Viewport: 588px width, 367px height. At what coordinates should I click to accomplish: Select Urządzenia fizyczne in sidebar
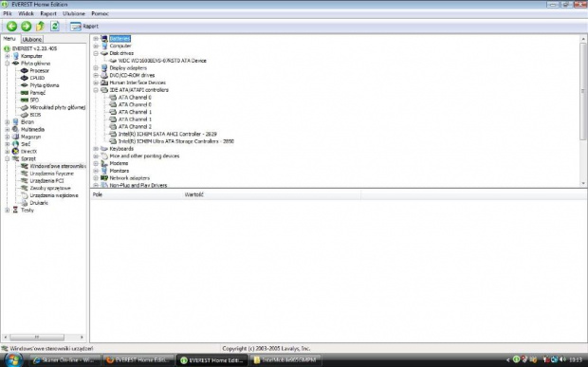[x=52, y=174]
